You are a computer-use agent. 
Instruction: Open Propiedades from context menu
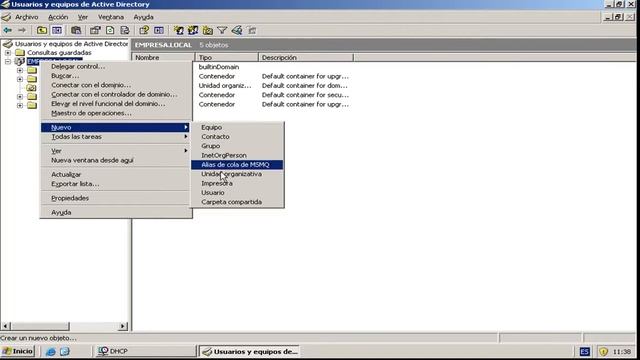[115, 198]
